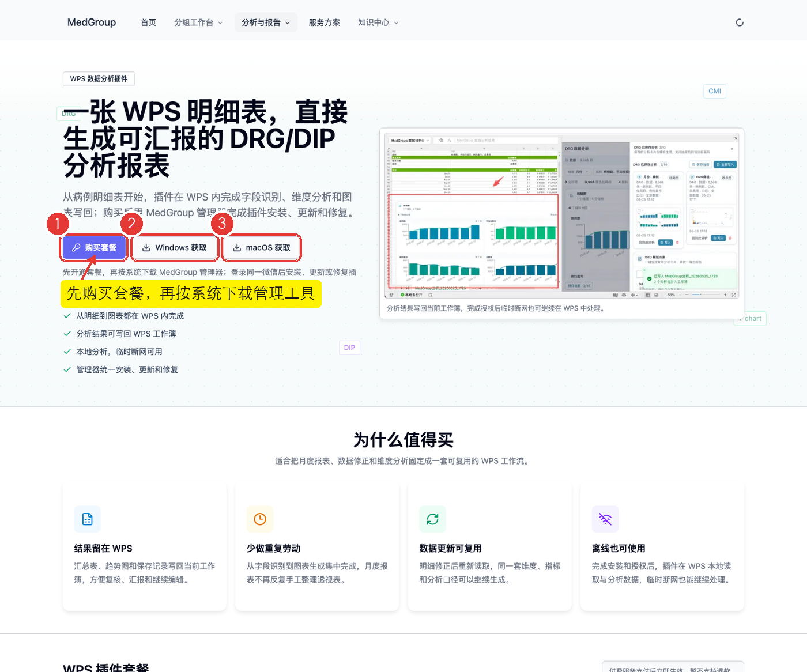Click the 少做重复劳动 card title

point(274,549)
